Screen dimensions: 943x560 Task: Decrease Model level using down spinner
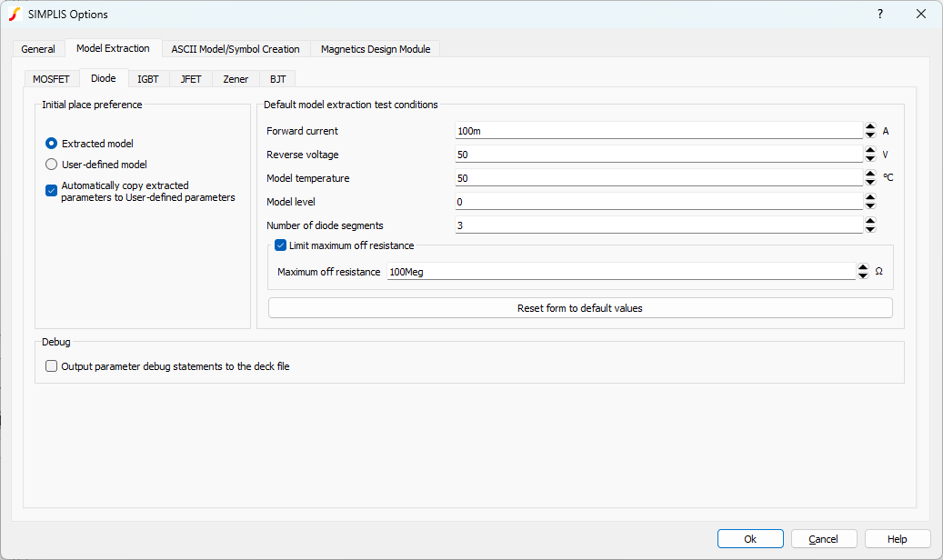click(x=870, y=206)
